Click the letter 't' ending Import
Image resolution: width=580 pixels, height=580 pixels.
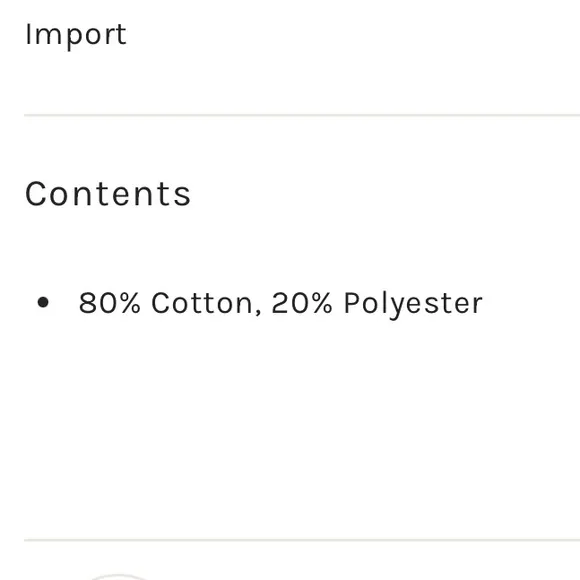pyautogui.click(x=122, y=35)
